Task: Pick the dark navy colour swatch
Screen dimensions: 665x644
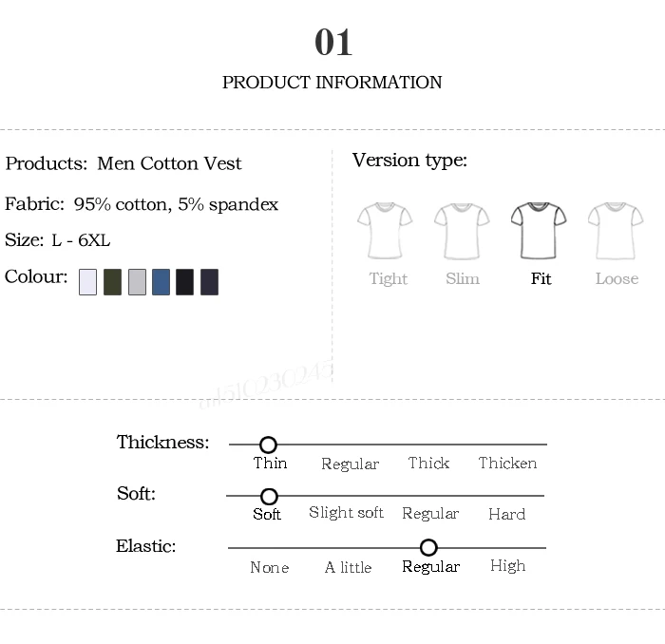Action: click(x=210, y=282)
